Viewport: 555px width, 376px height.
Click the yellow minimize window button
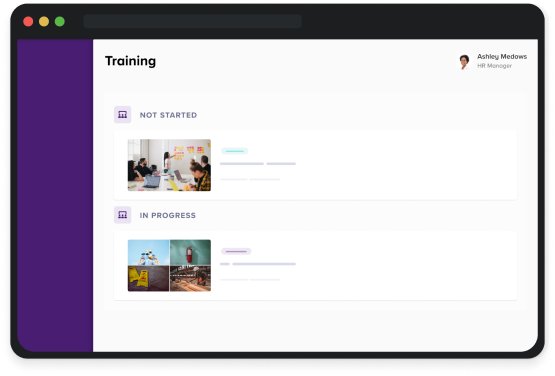tap(44, 21)
